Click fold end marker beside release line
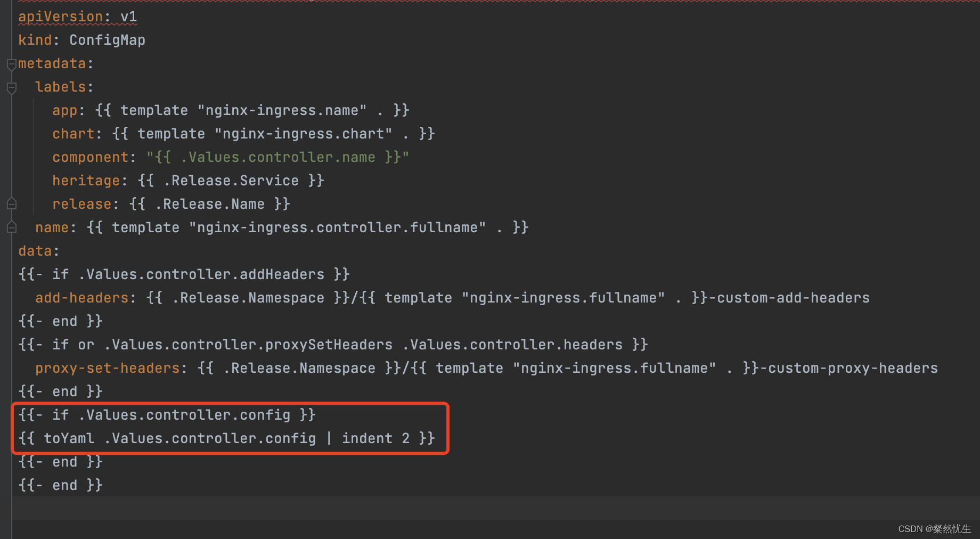The height and width of the screenshot is (539, 980). (x=11, y=204)
